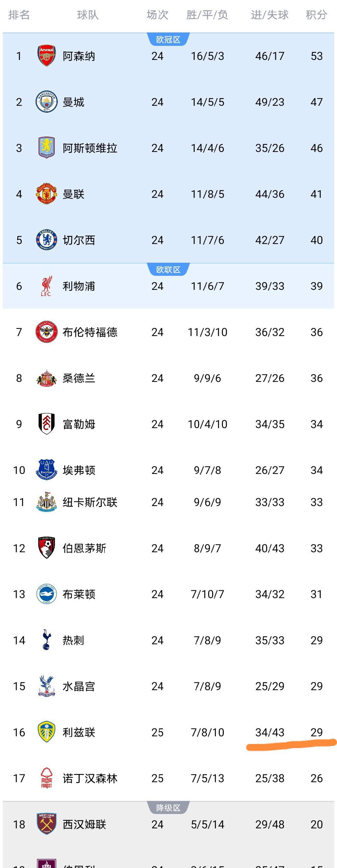Screen dimensions: 337x868
Task: Open the West Ham United badge
Action: (46, 824)
